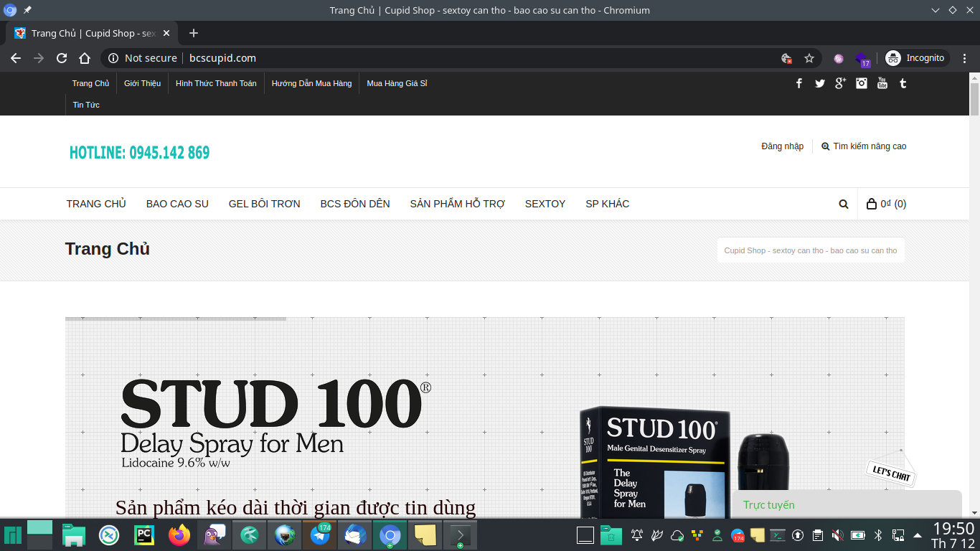Viewport: 980px width, 551px height.
Task: Launch Firefox from the taskbar
Action: tap(179, 535)
